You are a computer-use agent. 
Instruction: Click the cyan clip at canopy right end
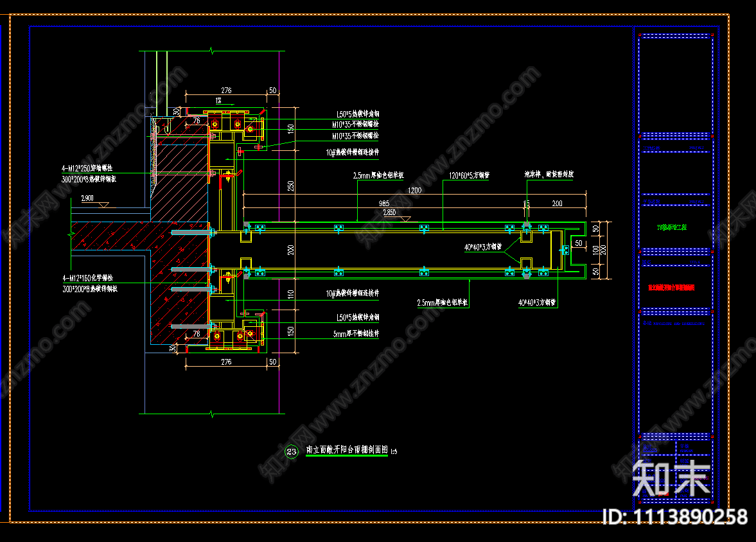(x=565, y=250)
